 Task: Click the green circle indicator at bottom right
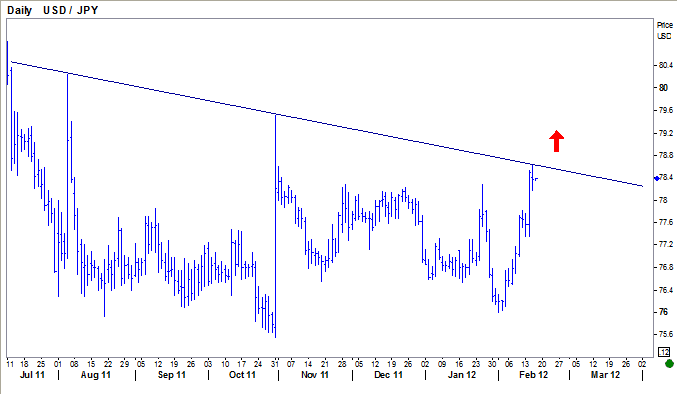coord(669,363)
